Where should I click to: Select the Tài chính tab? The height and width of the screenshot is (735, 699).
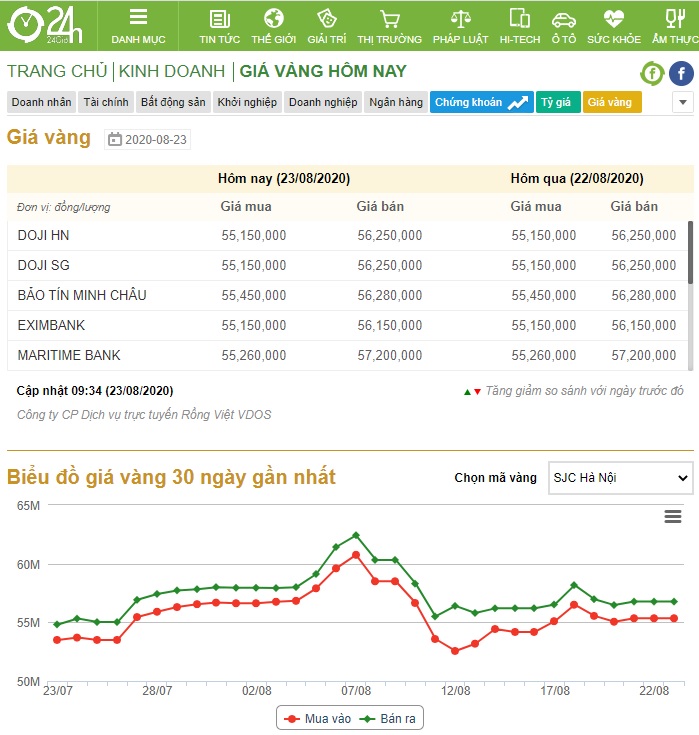pyautogui.click(x=105, y=102)
